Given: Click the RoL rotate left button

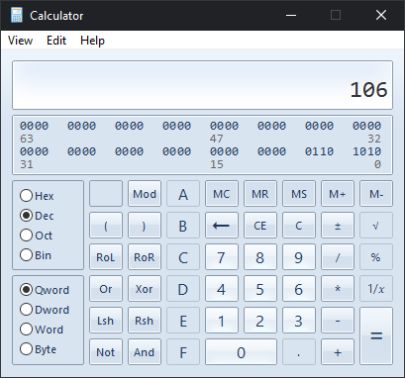Looking at the screenshot, I should click(x=106, y=257).
